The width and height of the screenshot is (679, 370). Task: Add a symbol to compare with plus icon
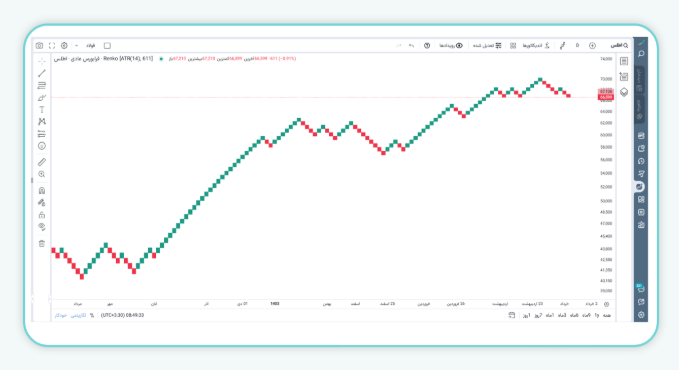click(x=592, y=45)
